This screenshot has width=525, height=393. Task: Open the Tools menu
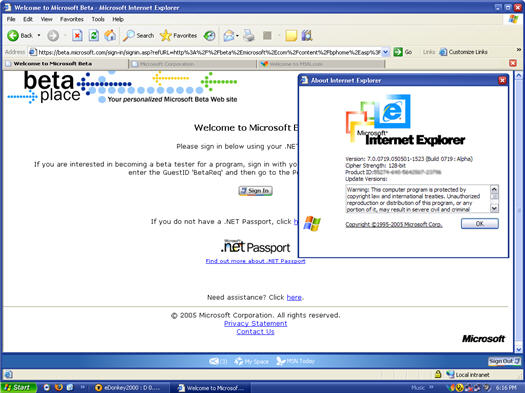coord(98,19)
